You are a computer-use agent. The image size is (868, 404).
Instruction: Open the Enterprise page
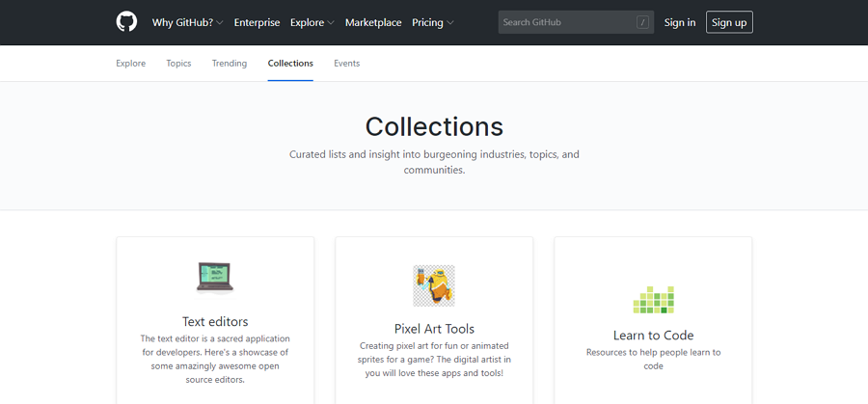[x=257, y=23]
